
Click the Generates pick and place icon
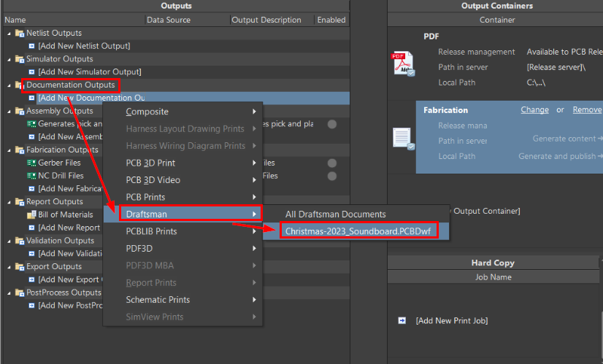[x=31, y=124]
